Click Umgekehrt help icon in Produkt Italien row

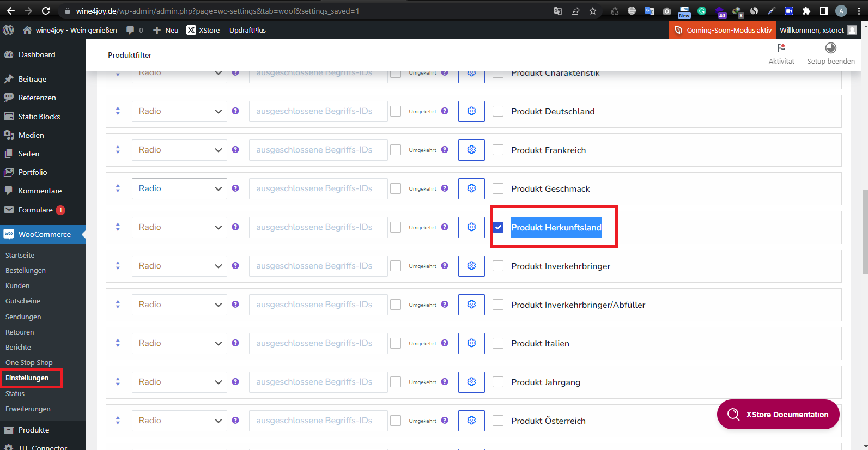pyautogui.click(x=445, y=343)
